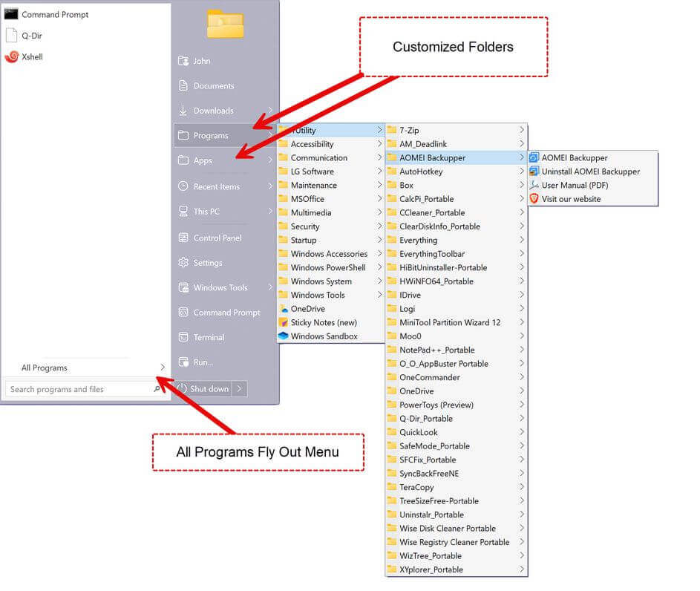The image size is (700, 591).
Task: Open Documents icon in right pane
Action: pos(183,85)
